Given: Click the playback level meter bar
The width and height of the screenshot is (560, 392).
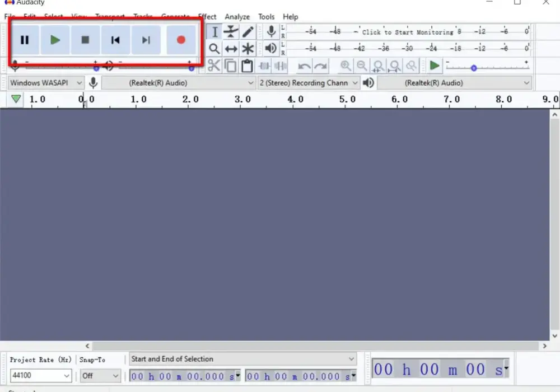Looking at the screenshot, I should 408,48.
